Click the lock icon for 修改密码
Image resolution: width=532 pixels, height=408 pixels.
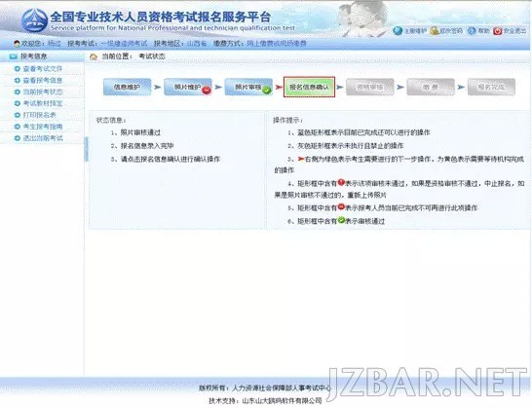click(434, 31)
